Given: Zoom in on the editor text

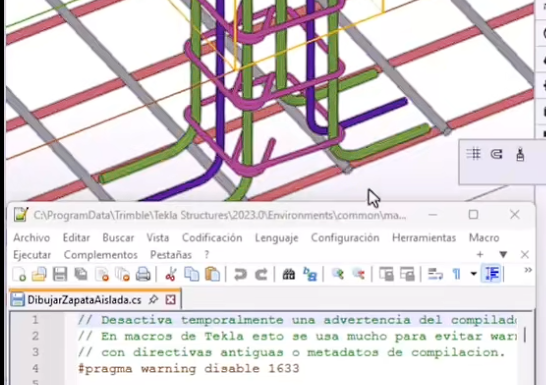Looking at the screenshot, I should pos(337,274).
